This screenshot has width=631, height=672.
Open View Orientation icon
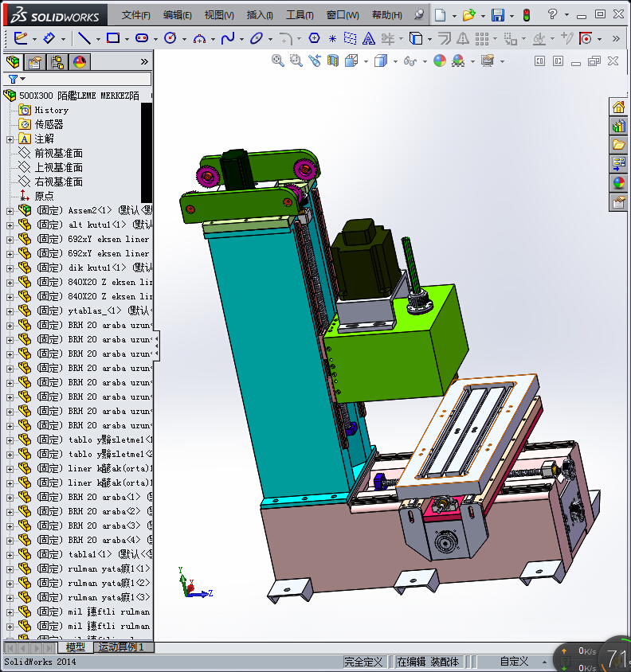351,61
